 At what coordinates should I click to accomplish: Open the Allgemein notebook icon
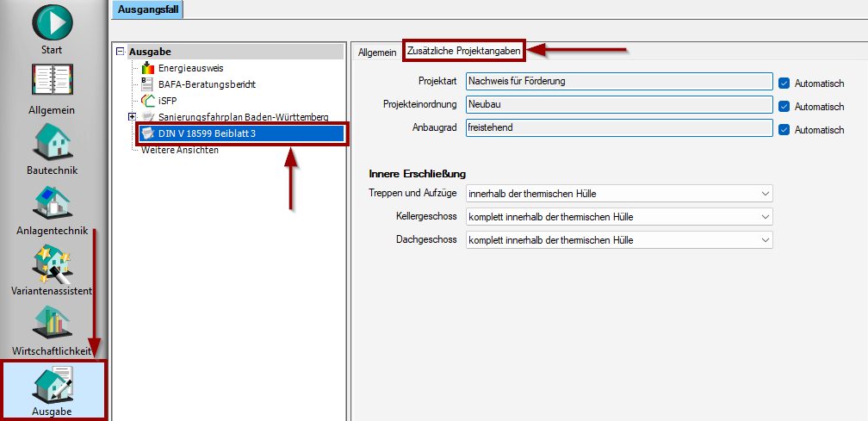click(52, 84)
